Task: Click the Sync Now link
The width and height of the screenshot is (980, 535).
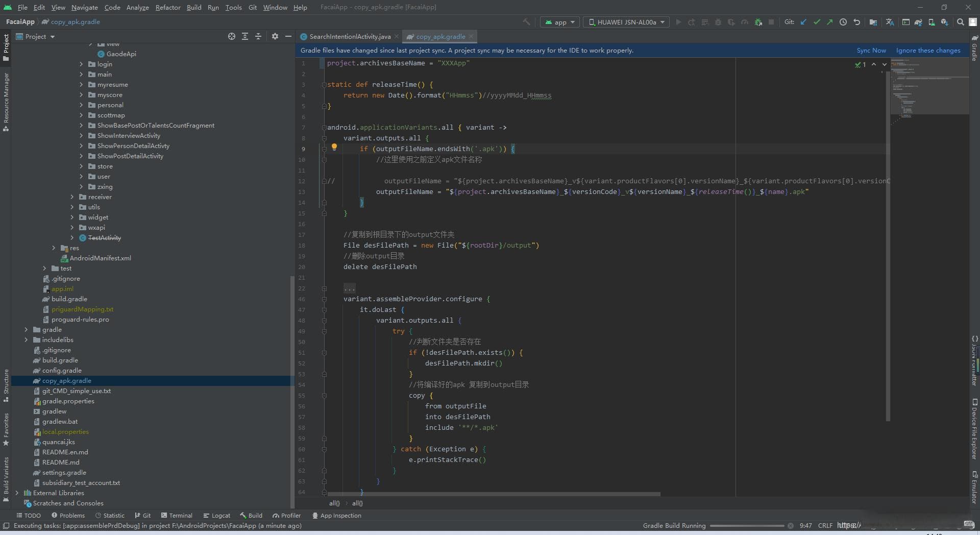Action: [x=871, y=50]
